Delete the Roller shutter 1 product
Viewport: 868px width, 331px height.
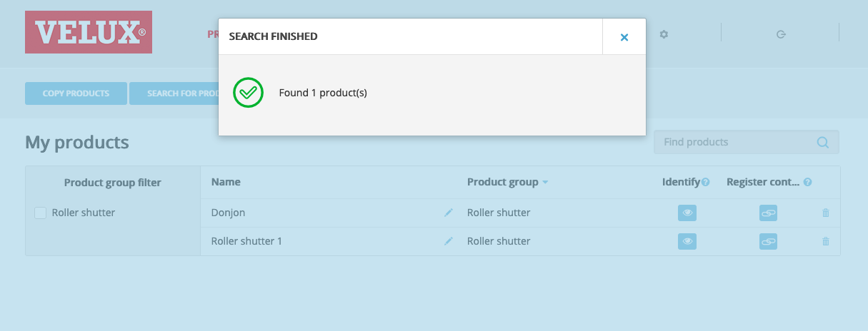click(826, 241)
